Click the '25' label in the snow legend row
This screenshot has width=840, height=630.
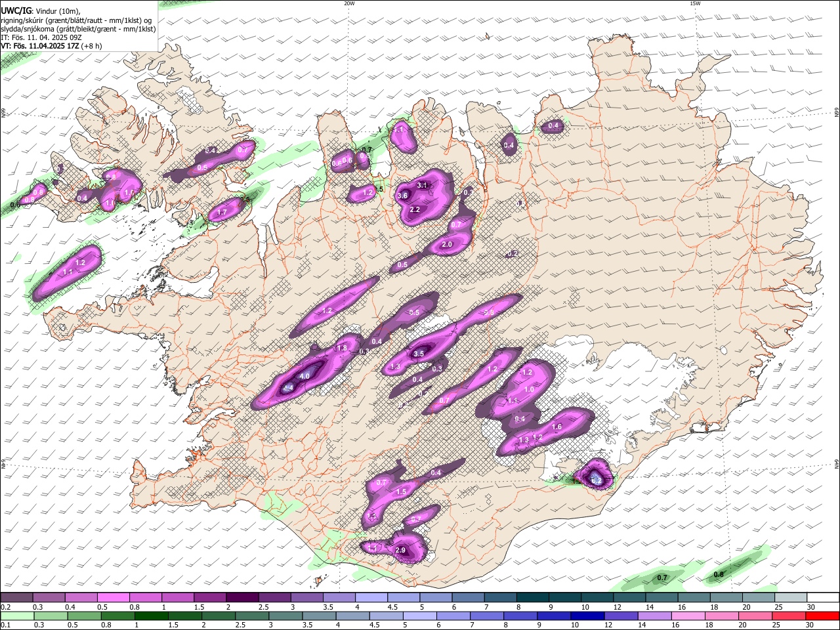click(778, 606)
